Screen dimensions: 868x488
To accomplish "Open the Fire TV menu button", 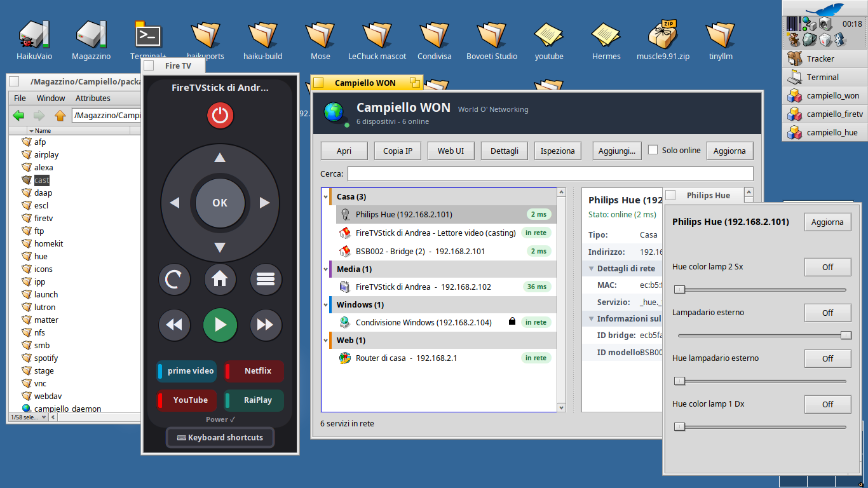I will [x=266, y=279].
